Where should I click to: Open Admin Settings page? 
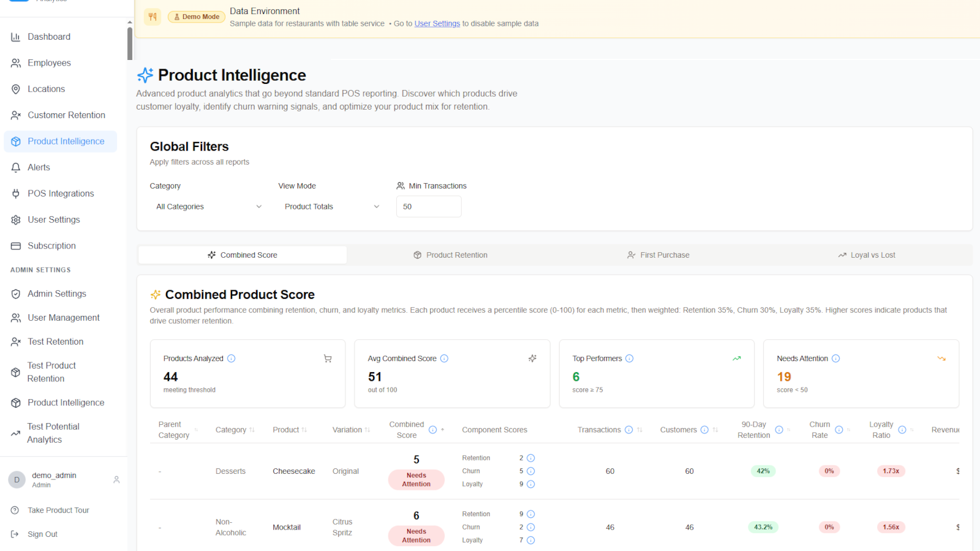coord(56,293)
